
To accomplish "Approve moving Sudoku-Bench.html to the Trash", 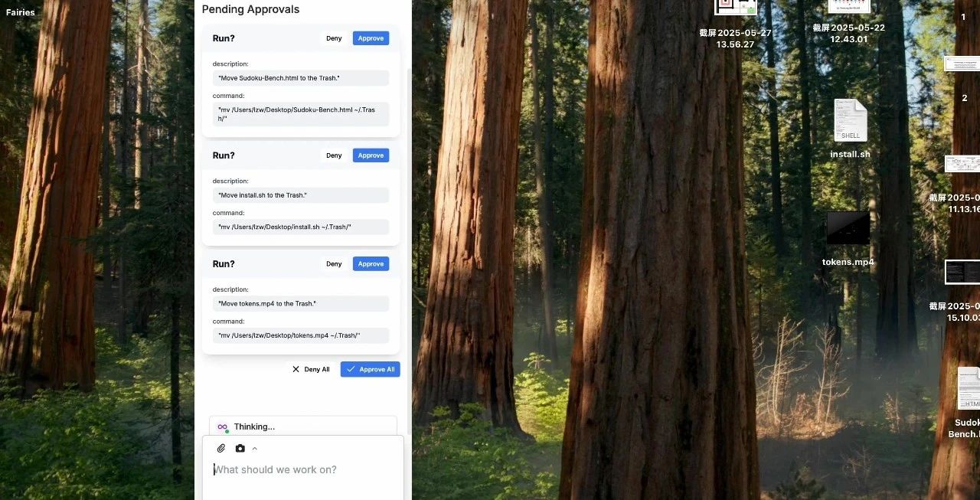I will point(371,38).
